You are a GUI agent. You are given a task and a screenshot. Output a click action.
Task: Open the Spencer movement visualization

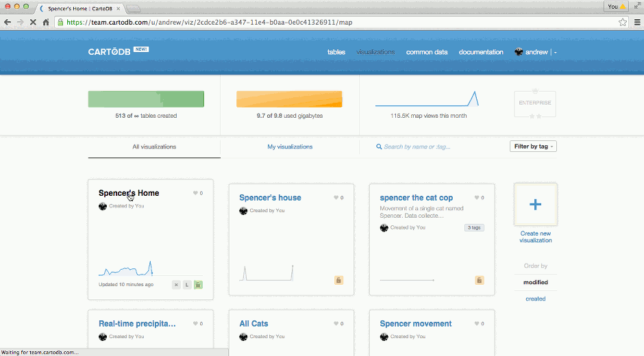point(416,324)
